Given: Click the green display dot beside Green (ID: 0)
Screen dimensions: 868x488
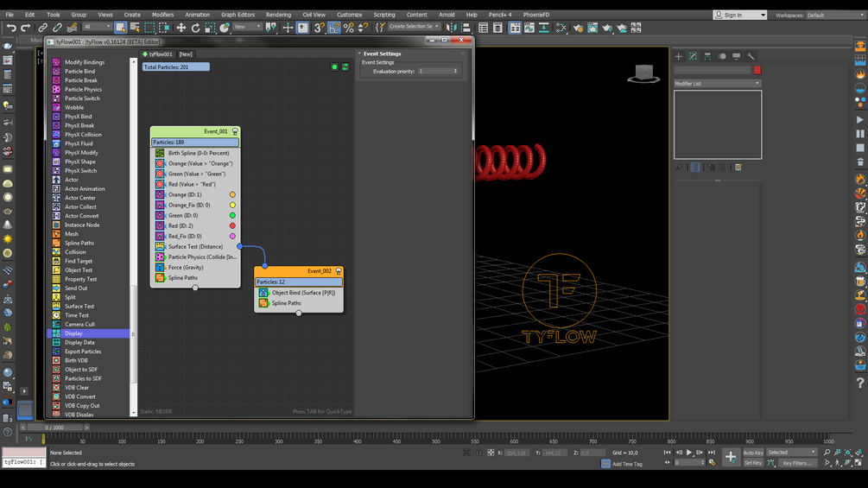Looking at the screenshot, I should tap(232, 215).
